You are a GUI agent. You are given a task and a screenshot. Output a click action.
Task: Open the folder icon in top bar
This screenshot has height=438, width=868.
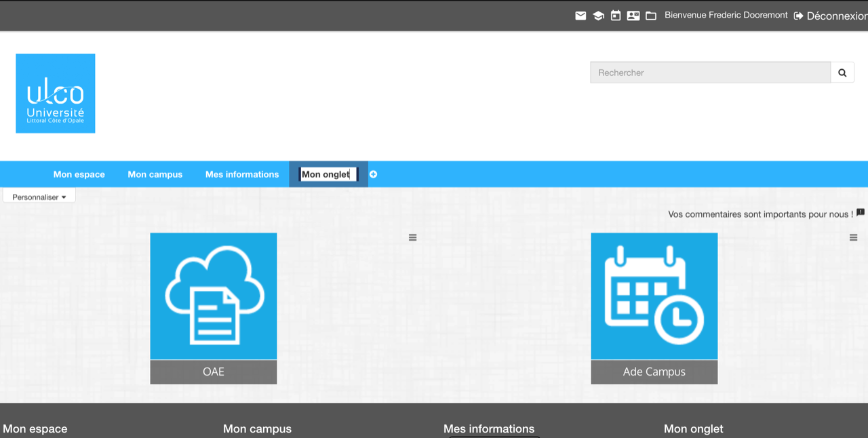coord(651,16)
